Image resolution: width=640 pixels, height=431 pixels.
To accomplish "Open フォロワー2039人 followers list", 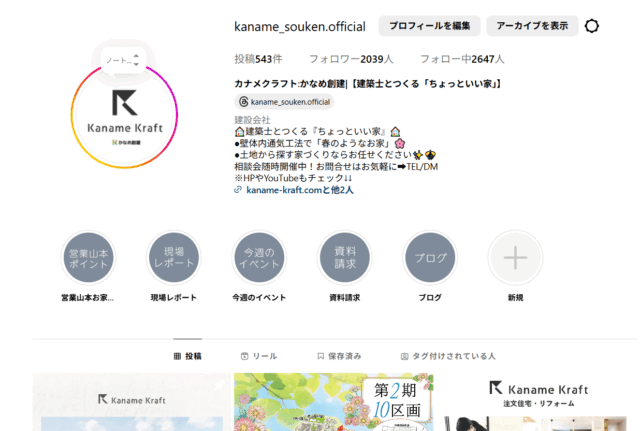I will (351, 59).
